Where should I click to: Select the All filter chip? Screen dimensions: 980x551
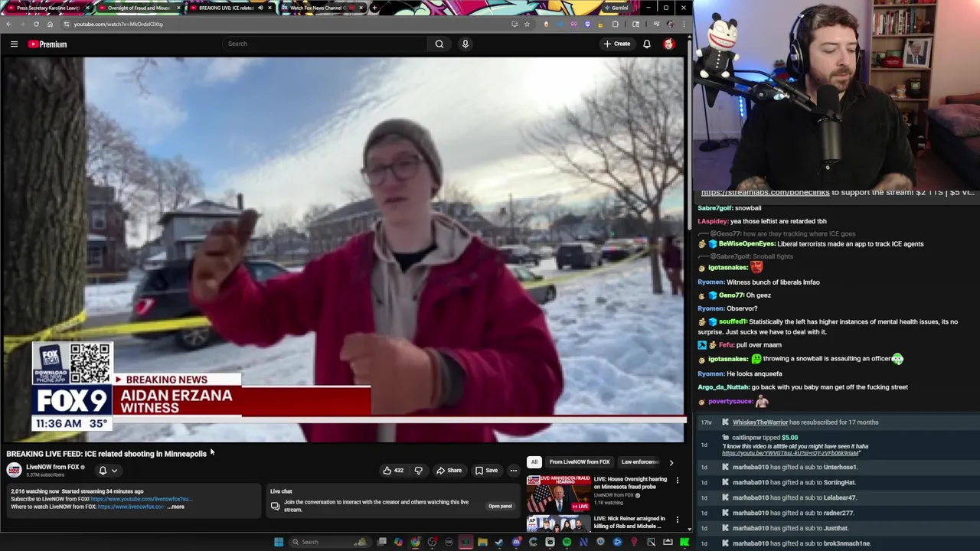point(534,462)
